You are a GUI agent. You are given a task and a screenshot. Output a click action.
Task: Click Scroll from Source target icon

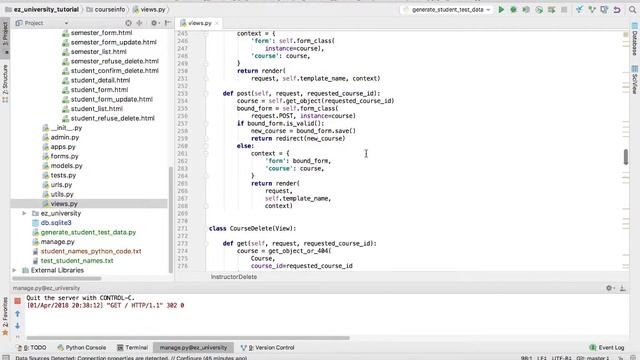click(x=129, y=23)
